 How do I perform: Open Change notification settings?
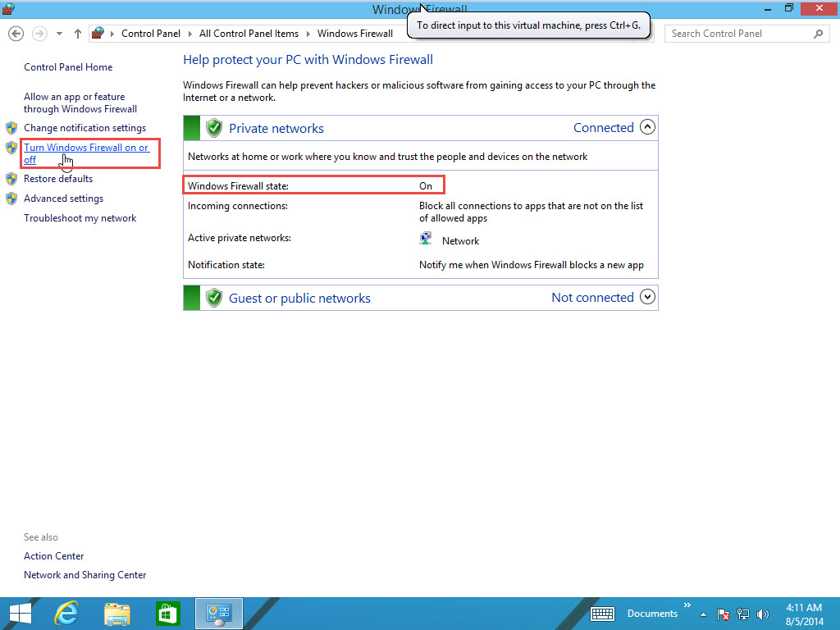[x=84, y=128]
